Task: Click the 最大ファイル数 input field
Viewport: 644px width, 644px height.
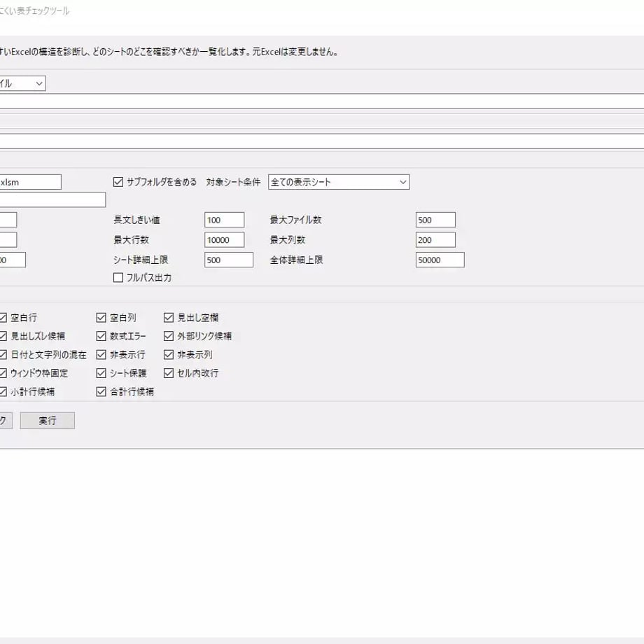Action: tap(435, 220)
